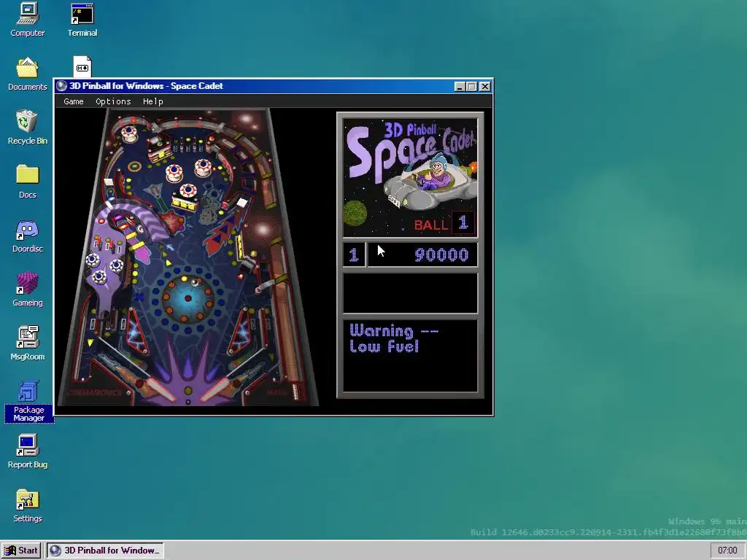The width and height of the screenshot is (747, 560).
Task: Open the Settings desktop icon
Action: [28, 505]
